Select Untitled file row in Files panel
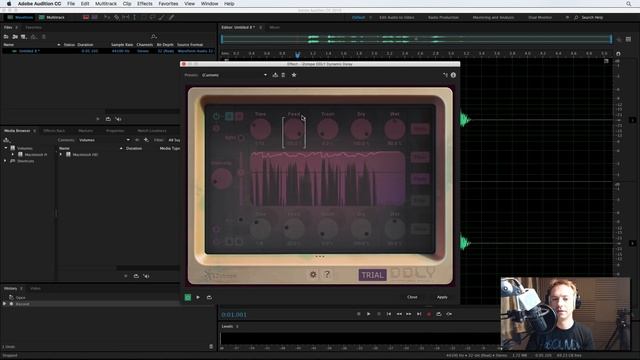 click(108, 51)
